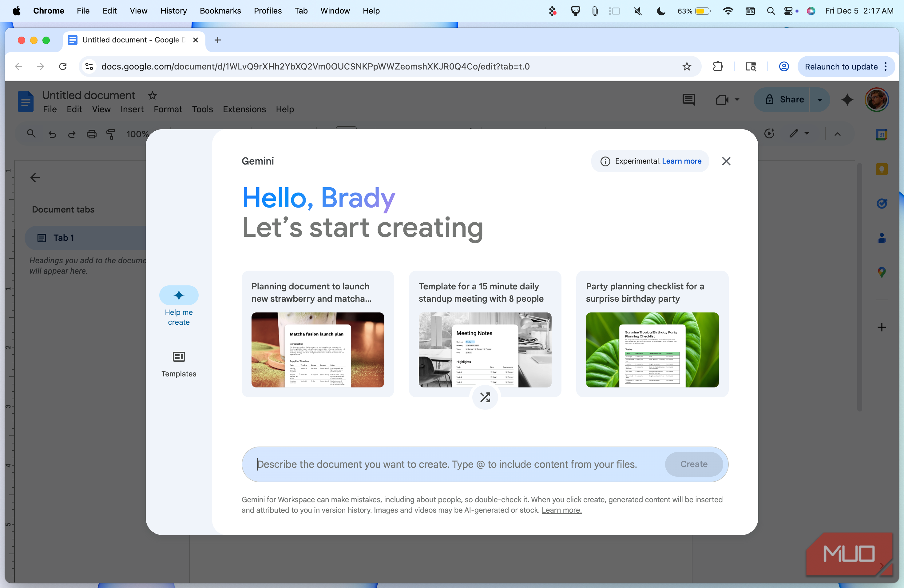Collapse the document tabs panel arrow
The image size is (904, 588).
click(x=35, y=178)
